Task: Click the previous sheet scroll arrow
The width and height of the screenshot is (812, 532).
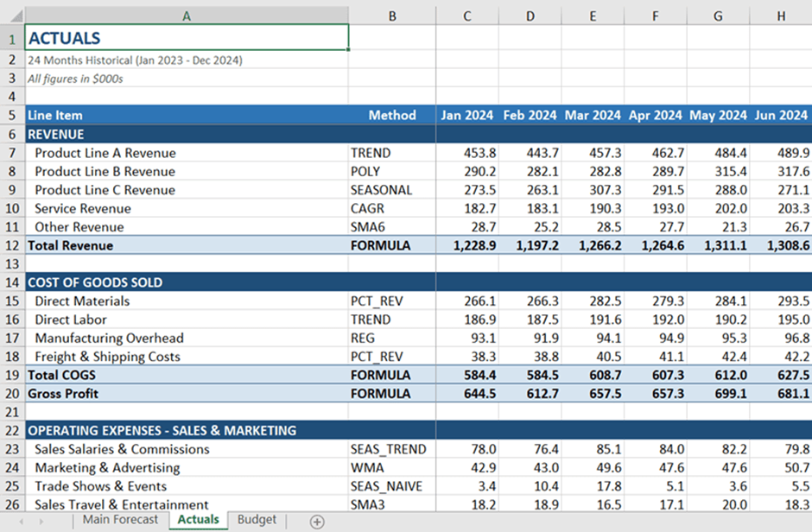Action: click(x=19, y=522)
